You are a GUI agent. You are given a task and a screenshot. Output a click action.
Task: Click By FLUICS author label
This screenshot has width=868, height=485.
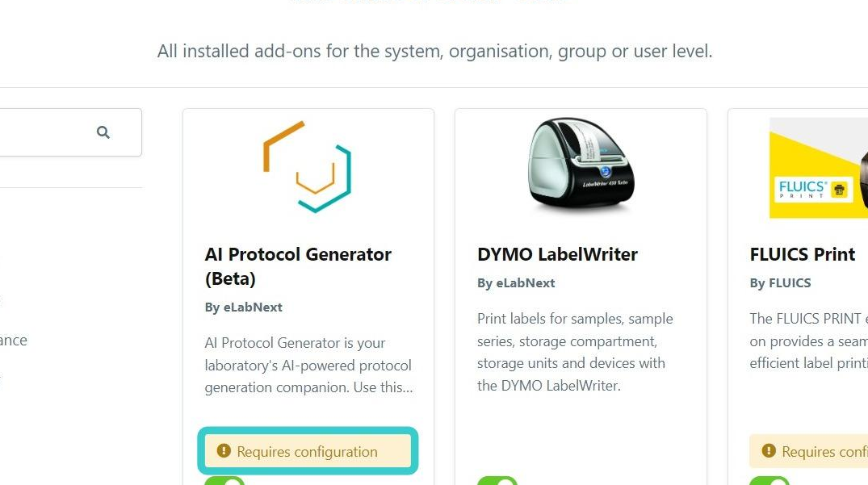click(780, 283)
